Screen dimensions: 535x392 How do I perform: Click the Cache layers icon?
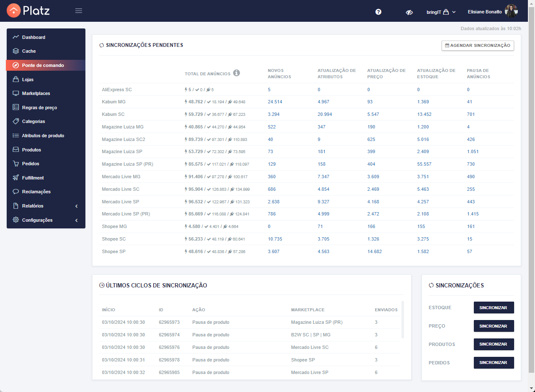coord(16,51)
